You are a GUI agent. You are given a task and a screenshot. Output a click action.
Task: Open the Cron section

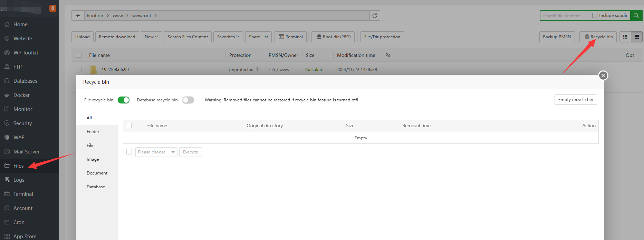coord(19,222)
